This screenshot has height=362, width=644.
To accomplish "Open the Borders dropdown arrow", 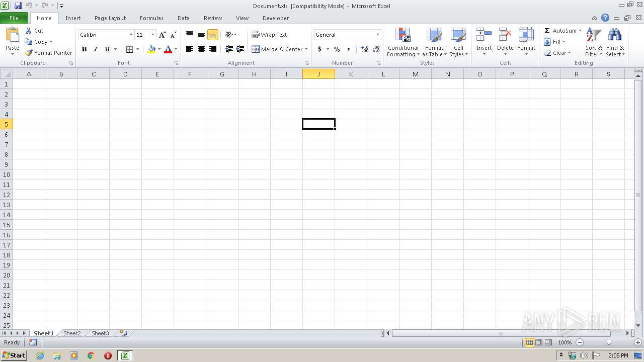I will pos(137,49).
